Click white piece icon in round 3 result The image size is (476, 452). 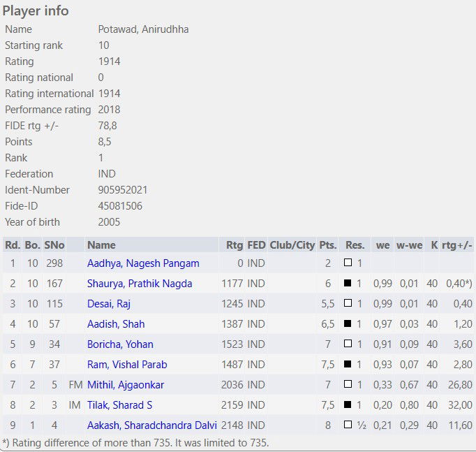point(348,304)
